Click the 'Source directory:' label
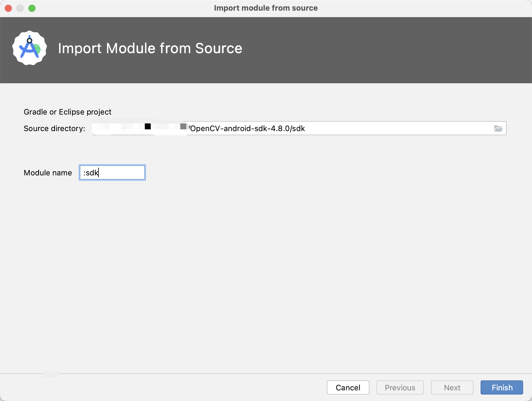Image resolution: width=532 pixels, height=401 pixels. (x=54, y=128)
